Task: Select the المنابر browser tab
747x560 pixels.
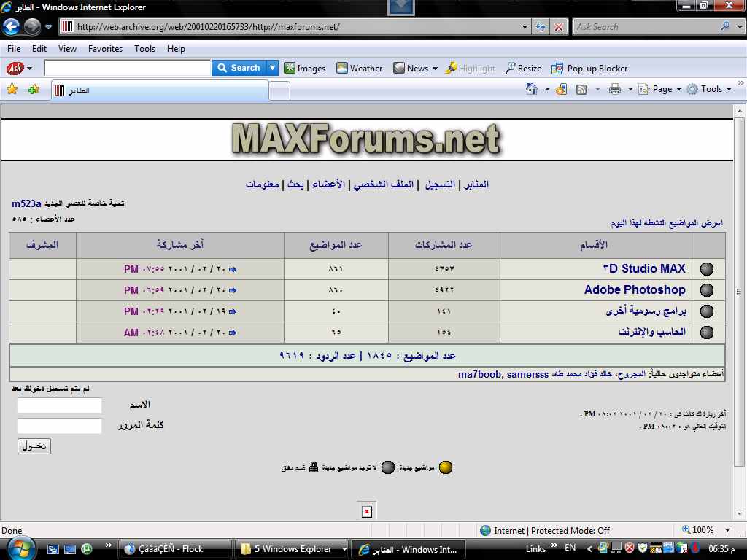Action: point(160,90)
